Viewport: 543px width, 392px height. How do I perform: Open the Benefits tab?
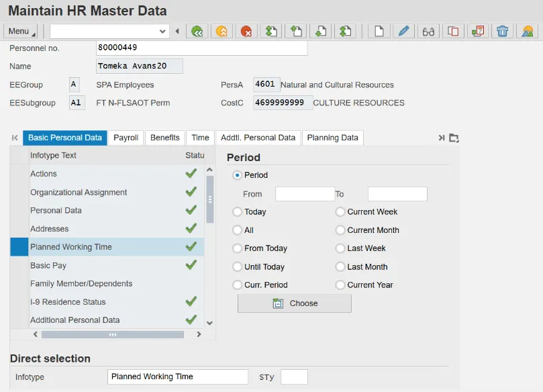tap(164, 138)
